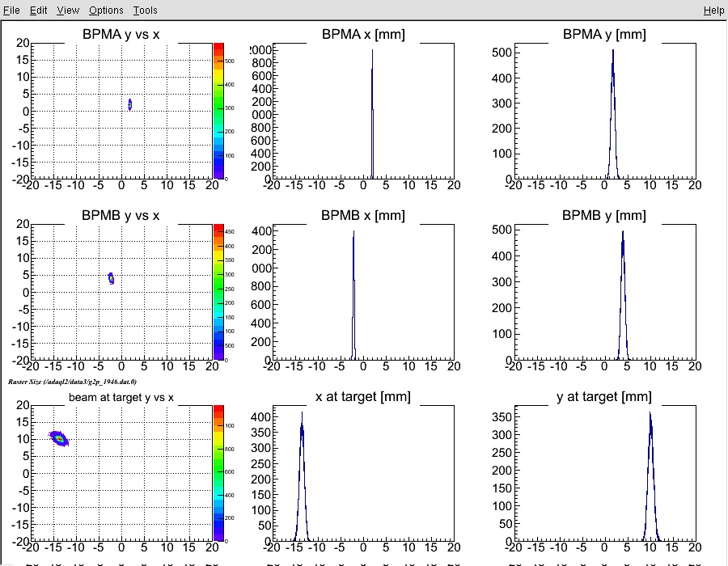The width and height of the screenshot is (728, 566).
Task: Click the beam spot in beam at target plot
Action: pyautogui.click(x=59, y=438)
